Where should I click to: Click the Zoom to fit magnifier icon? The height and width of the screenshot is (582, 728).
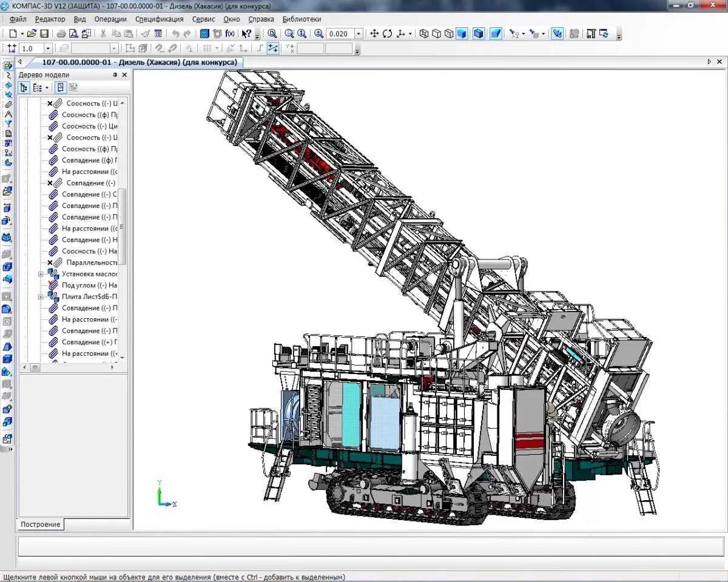pyautogui.click(x=272, y=34)
